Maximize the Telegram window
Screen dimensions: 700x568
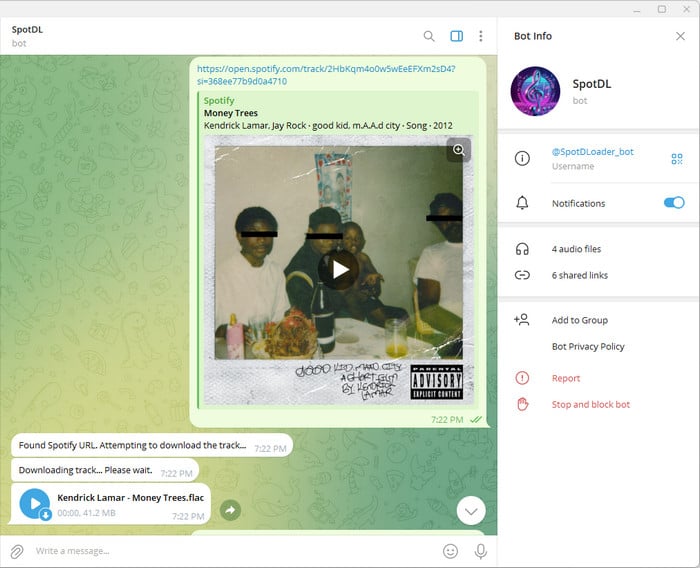(662, 9)
